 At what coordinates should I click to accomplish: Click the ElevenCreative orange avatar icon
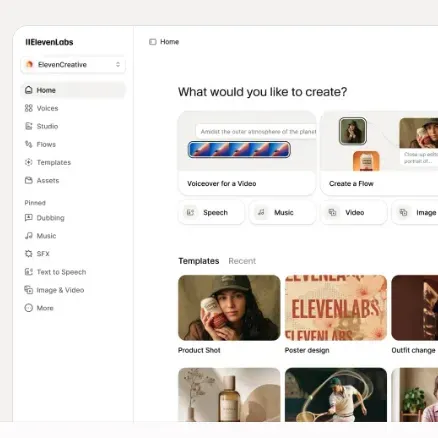29,64
